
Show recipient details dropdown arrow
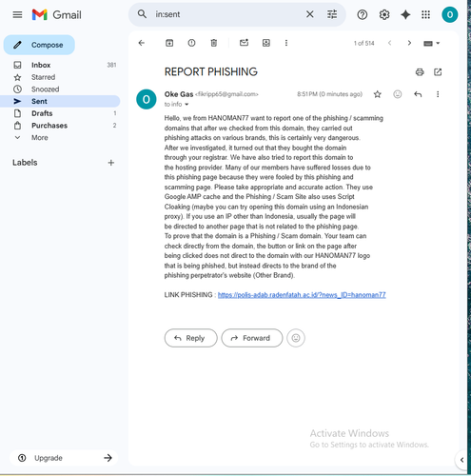tap(186, 105)
